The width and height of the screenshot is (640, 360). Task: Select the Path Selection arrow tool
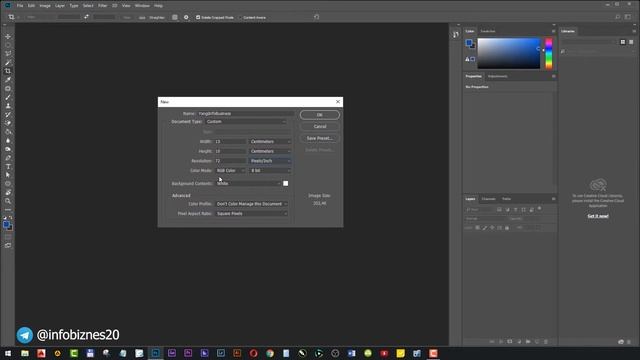(8, 175)
